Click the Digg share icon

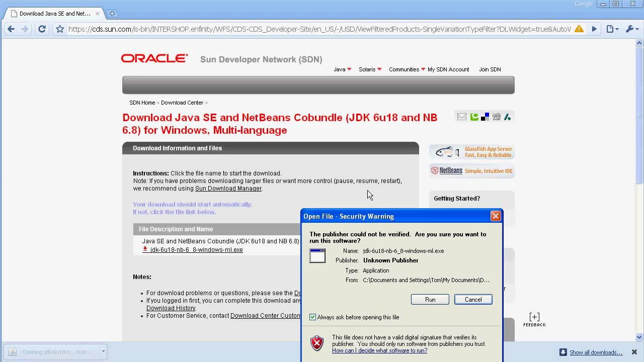click(496, 117)
